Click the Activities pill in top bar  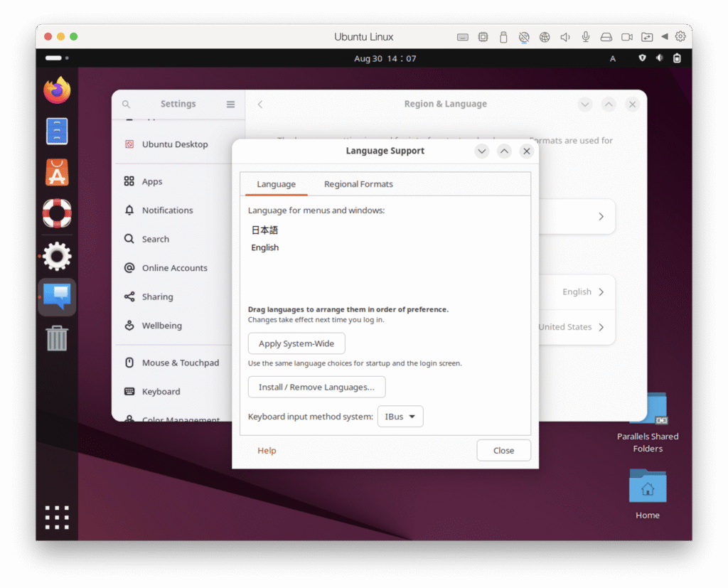tap(57, 58)
